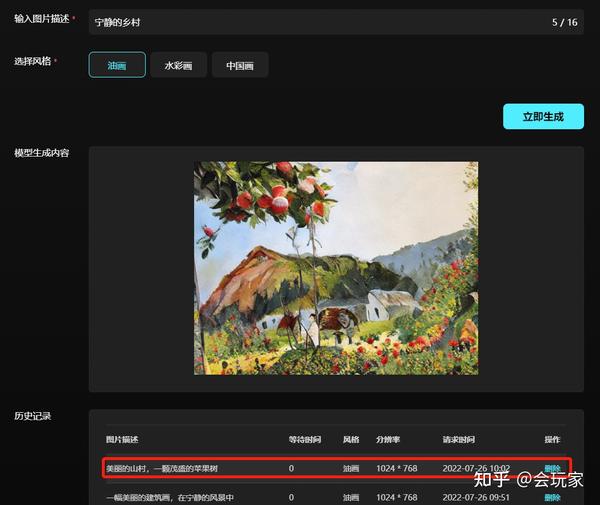This screenshot has width=600, height=505.
Task: Delete the 美丽的山村 history record
Action: [552, 468]
